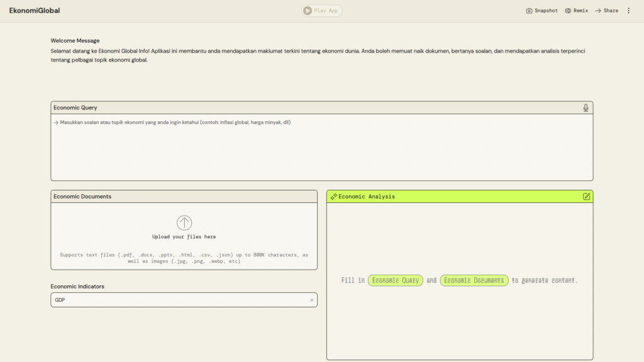644x362 pixels.
Task: Click the green Economic Analysis header bar
Action: click(459, 197)
